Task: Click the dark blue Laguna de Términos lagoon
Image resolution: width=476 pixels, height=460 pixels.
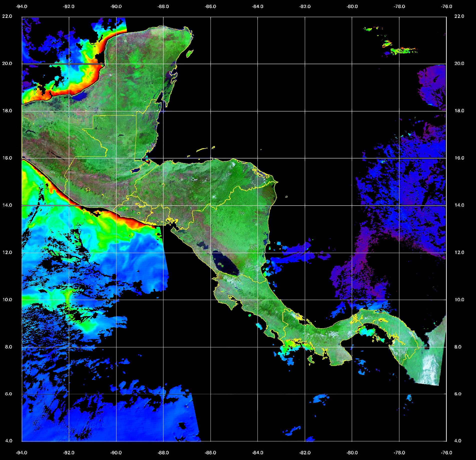Action: tap(81, 97)
